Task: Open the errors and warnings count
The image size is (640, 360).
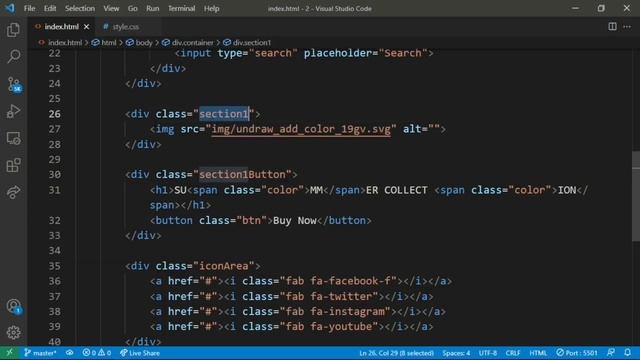Action: 96,353
